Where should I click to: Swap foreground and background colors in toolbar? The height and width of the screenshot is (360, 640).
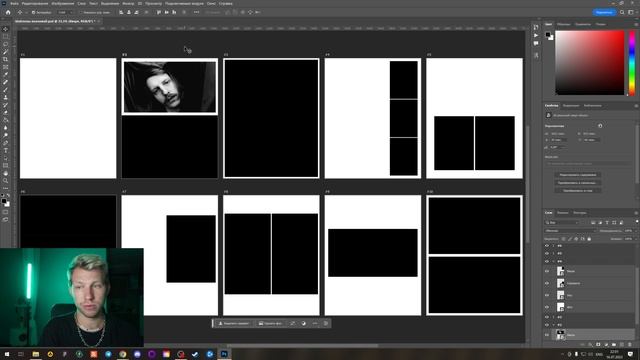click(x=8, y=196)
